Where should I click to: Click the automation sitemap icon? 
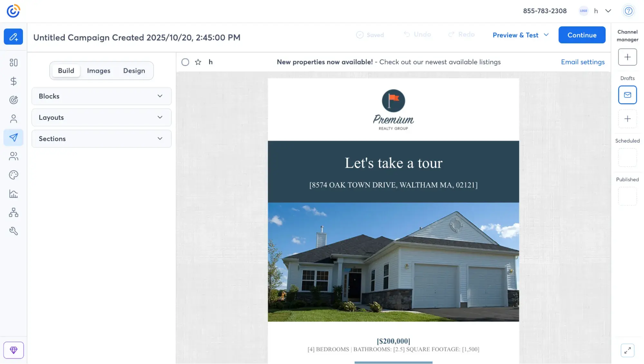13,212
